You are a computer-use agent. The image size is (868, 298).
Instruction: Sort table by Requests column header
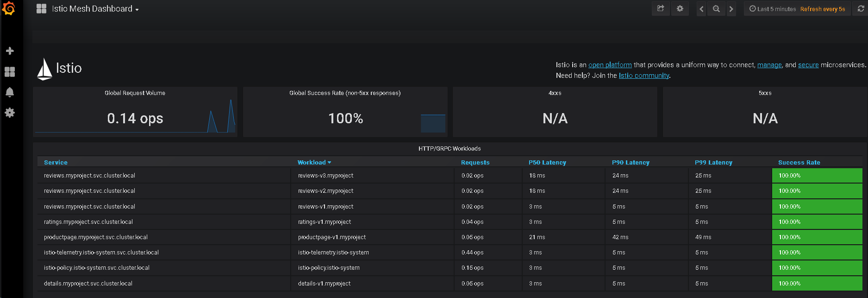coord(475,162)
